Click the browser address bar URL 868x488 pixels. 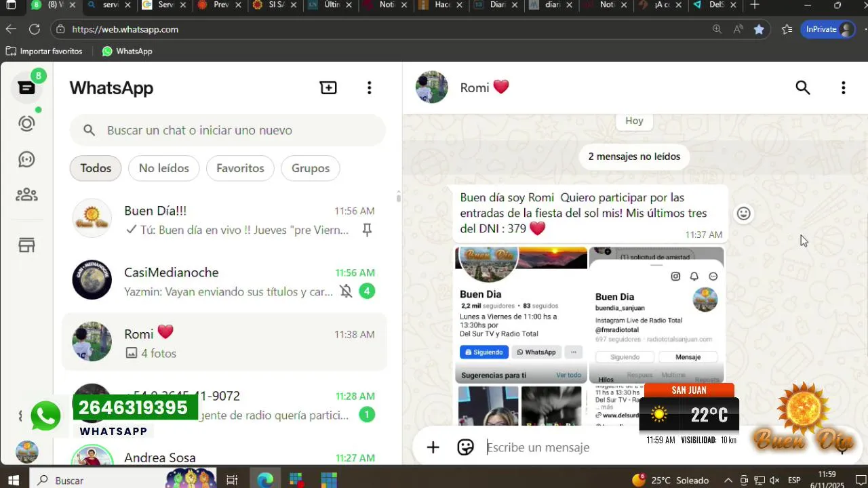tap(125, 29)
